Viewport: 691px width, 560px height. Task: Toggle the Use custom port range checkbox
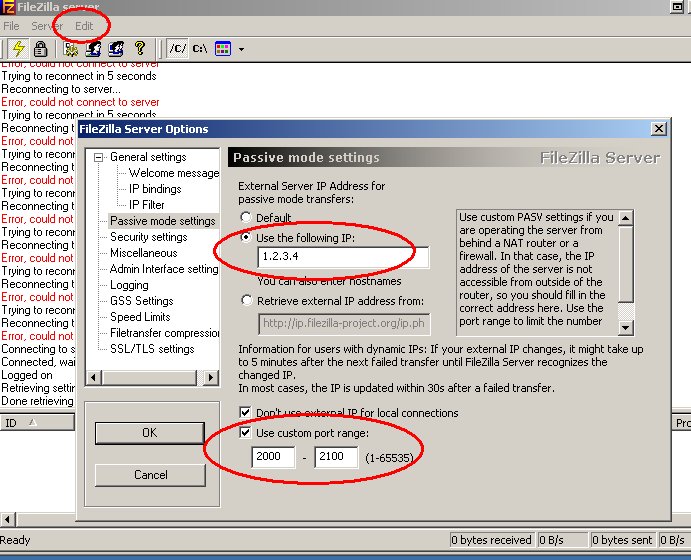click(245, 433)
